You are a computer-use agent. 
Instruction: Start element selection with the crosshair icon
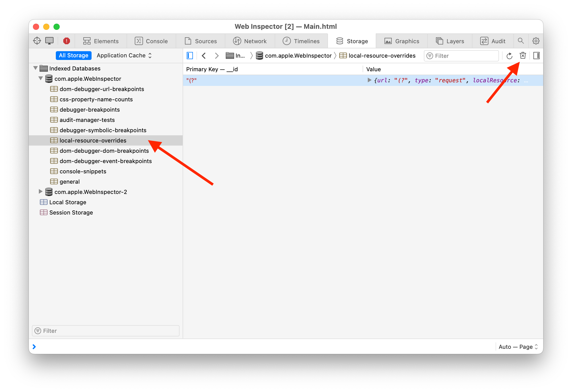tap(37, 41)
